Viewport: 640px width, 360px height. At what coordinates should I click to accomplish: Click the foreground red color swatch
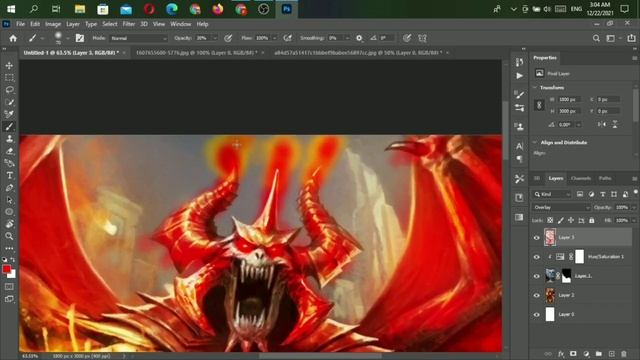pyautogui.click(x=7, y=269)
